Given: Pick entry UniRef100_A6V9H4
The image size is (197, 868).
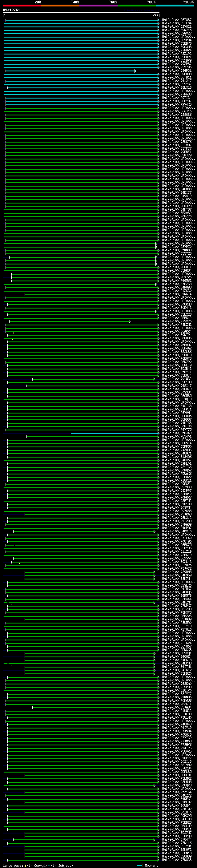Looking at the screenshot, I should pyautogui.click(x=176, y=412).
